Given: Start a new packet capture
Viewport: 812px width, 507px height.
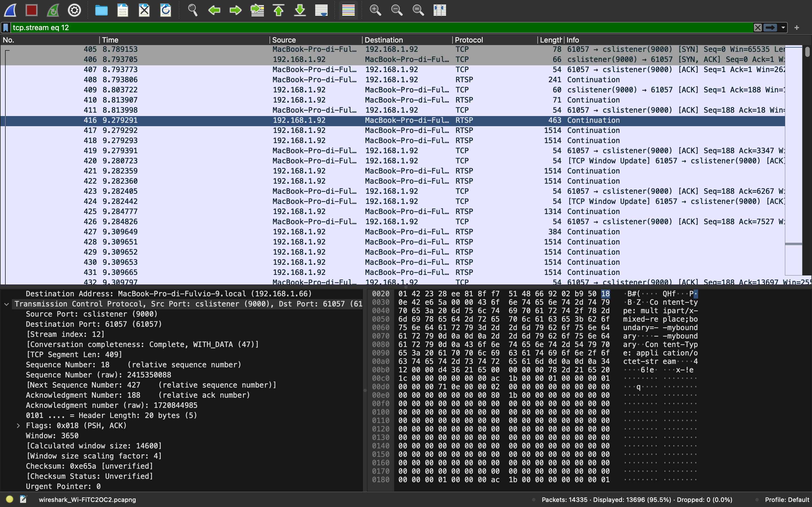Looking at the screenshot, I should tap(10, 10).
